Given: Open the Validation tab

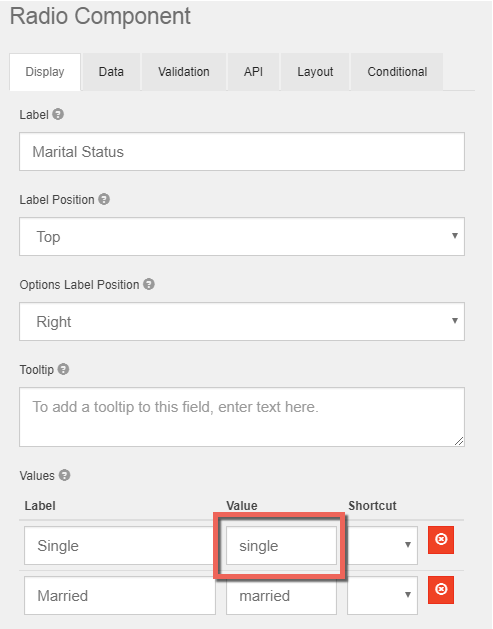Looking at the screenshot, I should pyautogui.click(x=184, y=72).
